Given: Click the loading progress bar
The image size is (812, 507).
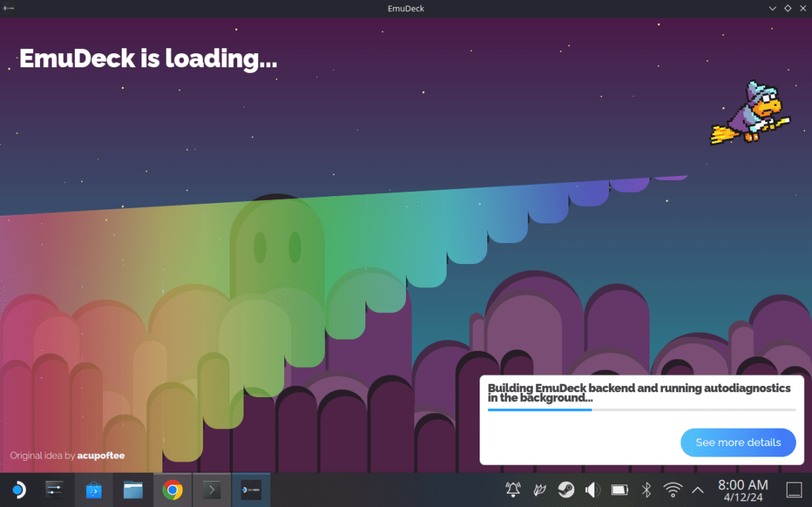Looking at the screenshot, I should [642, 410].
